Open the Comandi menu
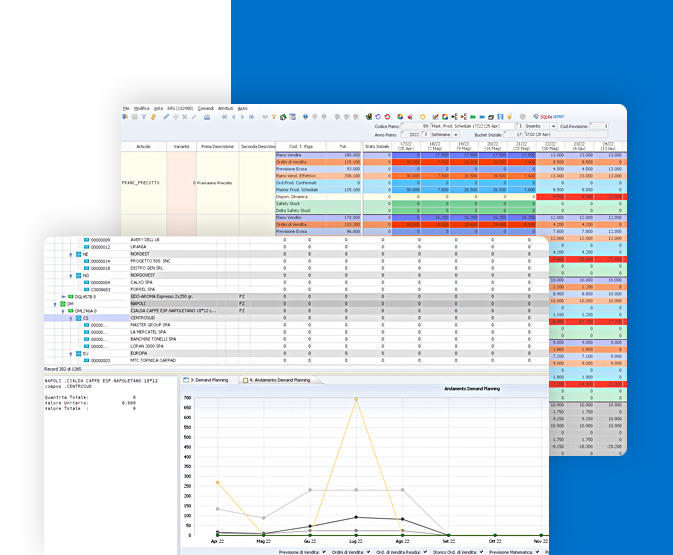Image resolution: width=673 pixels, height=555 pixels. click(x=206, y=109)
